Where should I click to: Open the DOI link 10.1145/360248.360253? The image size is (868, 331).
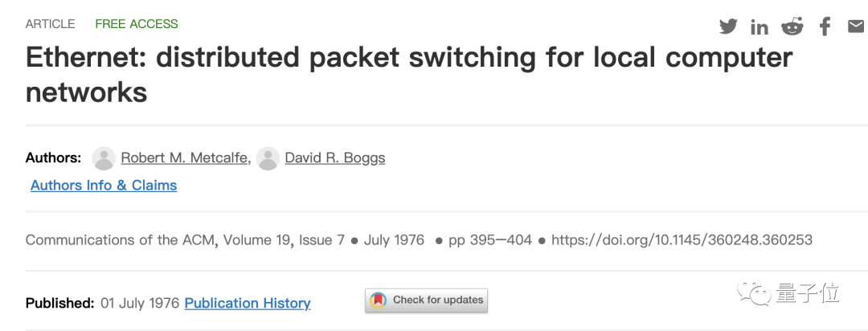(x=682, y=240)
